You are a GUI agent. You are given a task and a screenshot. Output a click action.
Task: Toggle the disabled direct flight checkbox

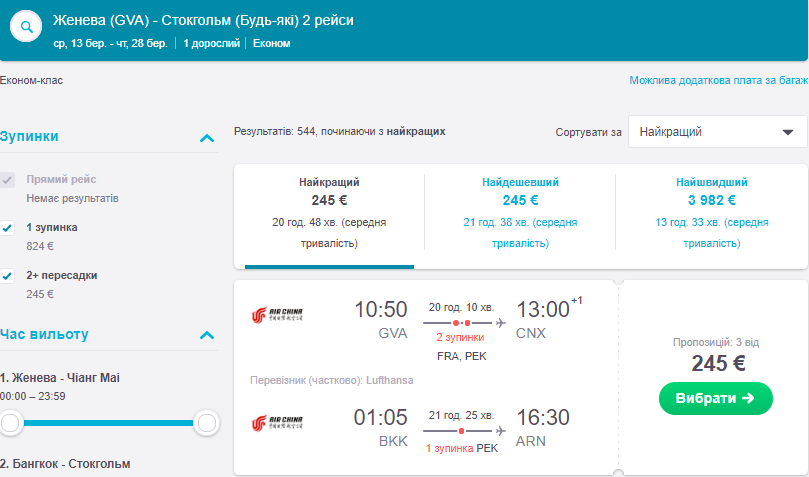8,180
